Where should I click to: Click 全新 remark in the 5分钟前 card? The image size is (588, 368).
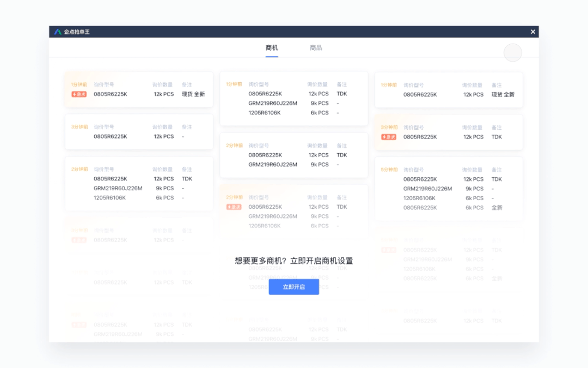[x=497, y=208]
